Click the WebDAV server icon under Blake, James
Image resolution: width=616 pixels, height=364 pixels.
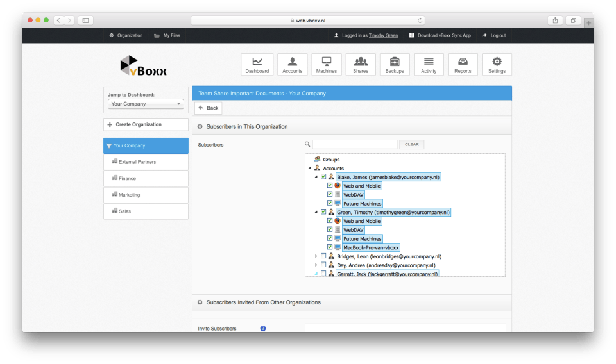338,194
